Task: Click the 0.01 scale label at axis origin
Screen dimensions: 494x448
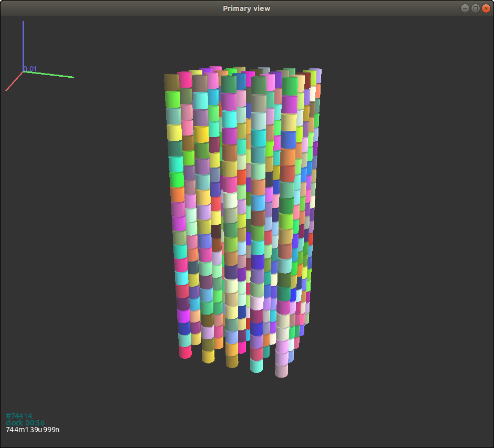Action: pyautogui.click(x=30, y=69)
